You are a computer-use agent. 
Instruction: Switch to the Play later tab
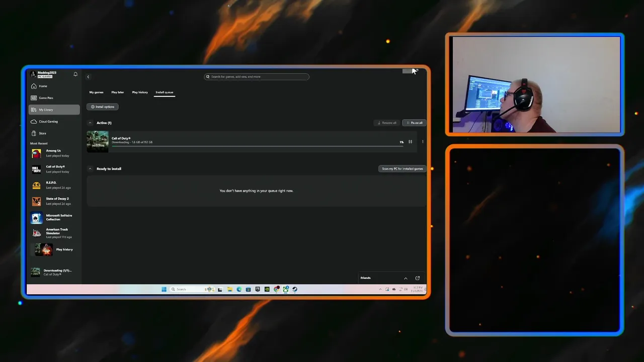click(x=118, y=93)
